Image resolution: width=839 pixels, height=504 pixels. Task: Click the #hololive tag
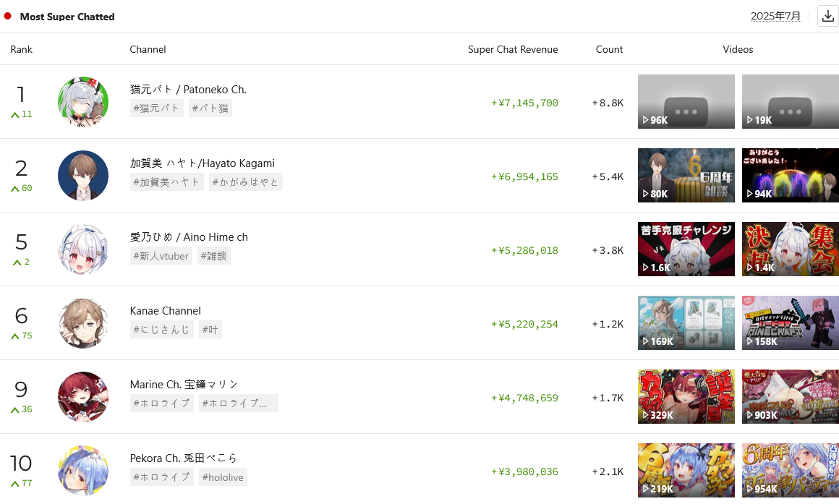(222, 477)
